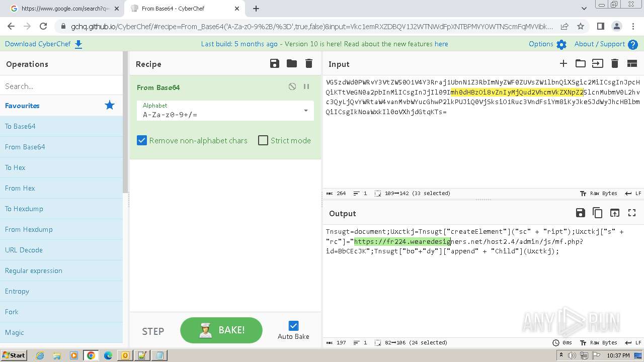
Task: Toggle the Auto Bake checkbox
Action: [x=294, y=326]
